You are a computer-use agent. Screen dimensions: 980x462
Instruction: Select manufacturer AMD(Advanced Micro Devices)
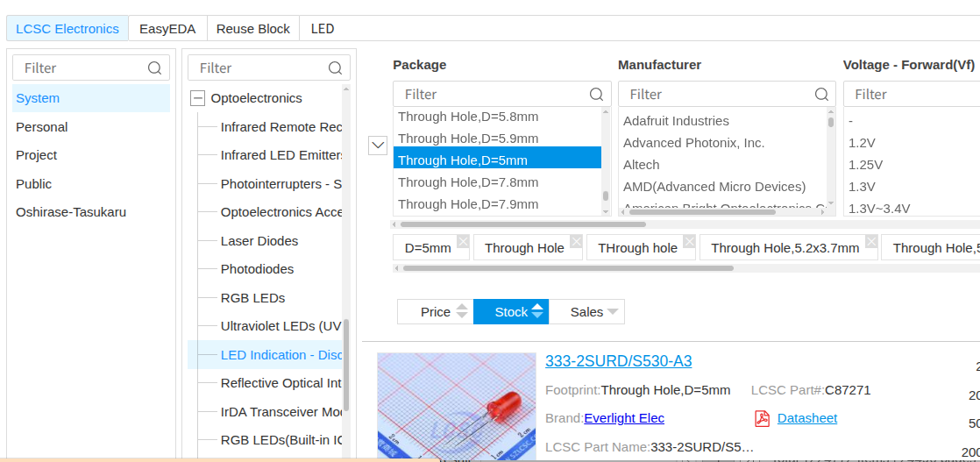pos(714,187)
